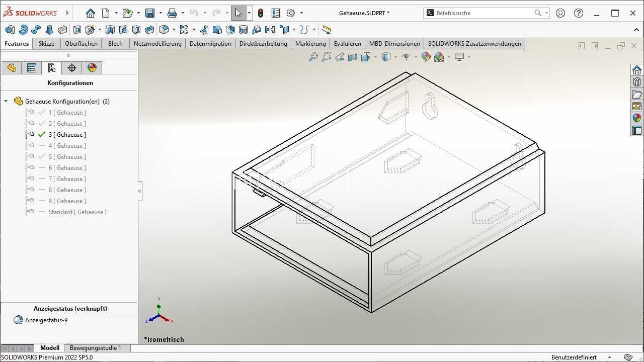Open the New document dropdown arrow

116,13
